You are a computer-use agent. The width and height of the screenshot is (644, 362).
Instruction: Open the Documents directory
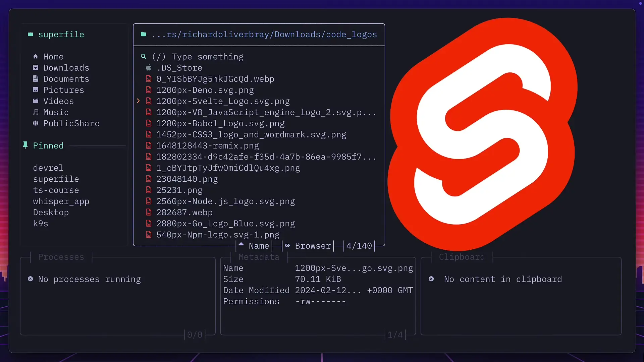(x=66, y=78)
